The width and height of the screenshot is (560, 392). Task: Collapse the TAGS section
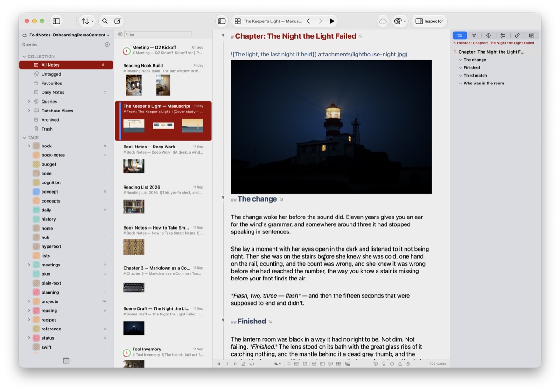coord(24,138)
